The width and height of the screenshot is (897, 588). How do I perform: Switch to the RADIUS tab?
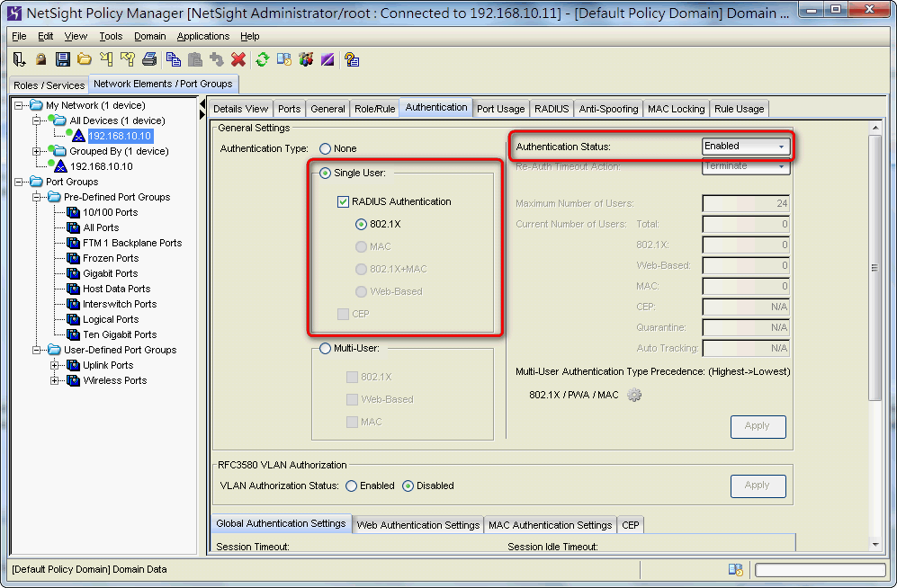(552, 109)
